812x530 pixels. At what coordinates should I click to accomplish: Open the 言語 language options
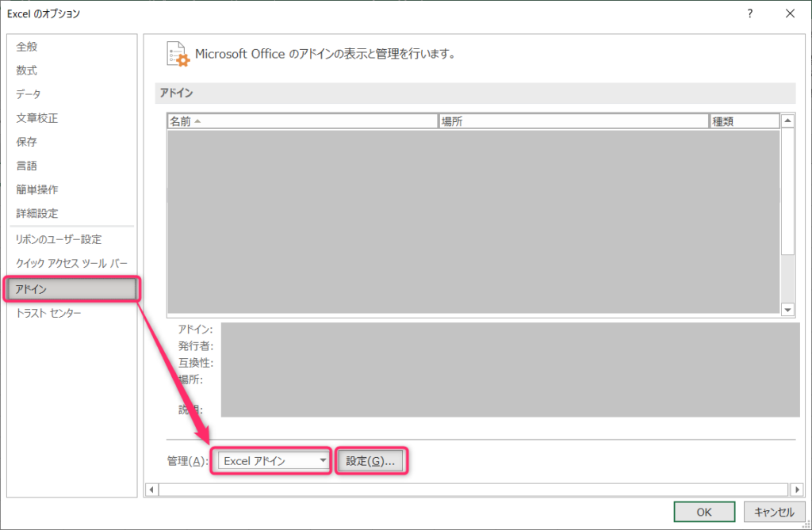click(26, 165)
